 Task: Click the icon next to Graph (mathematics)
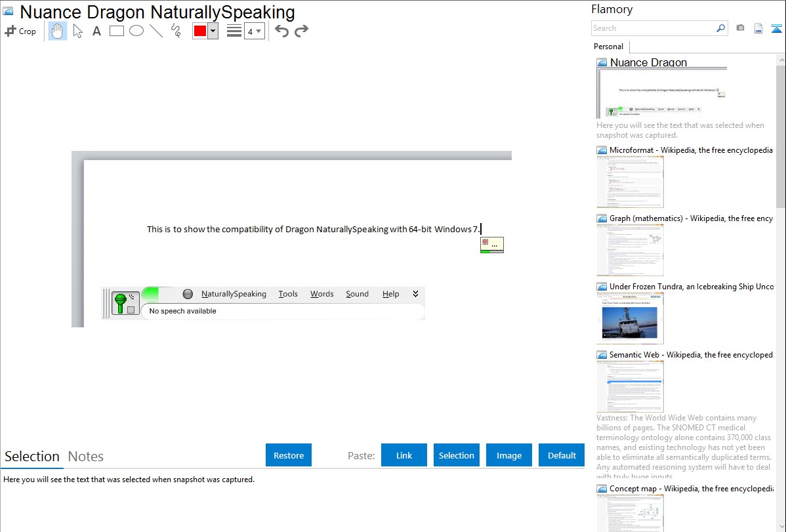pos(602,218)
